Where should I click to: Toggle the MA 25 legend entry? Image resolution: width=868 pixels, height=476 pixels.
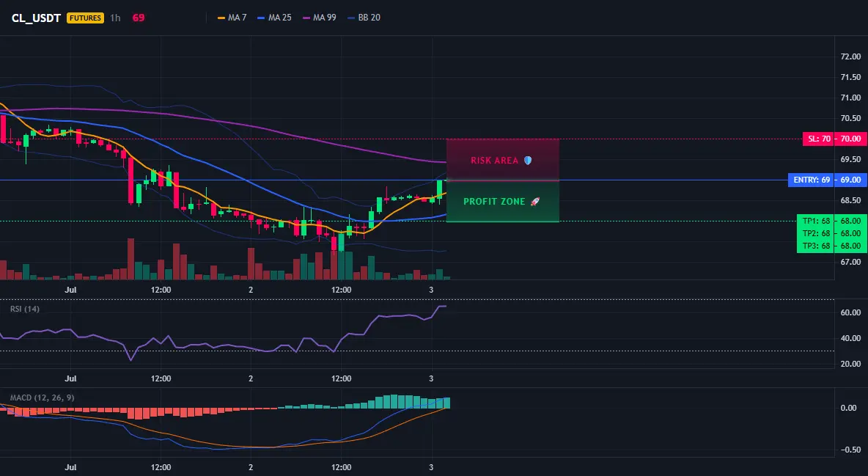point(275,18)
